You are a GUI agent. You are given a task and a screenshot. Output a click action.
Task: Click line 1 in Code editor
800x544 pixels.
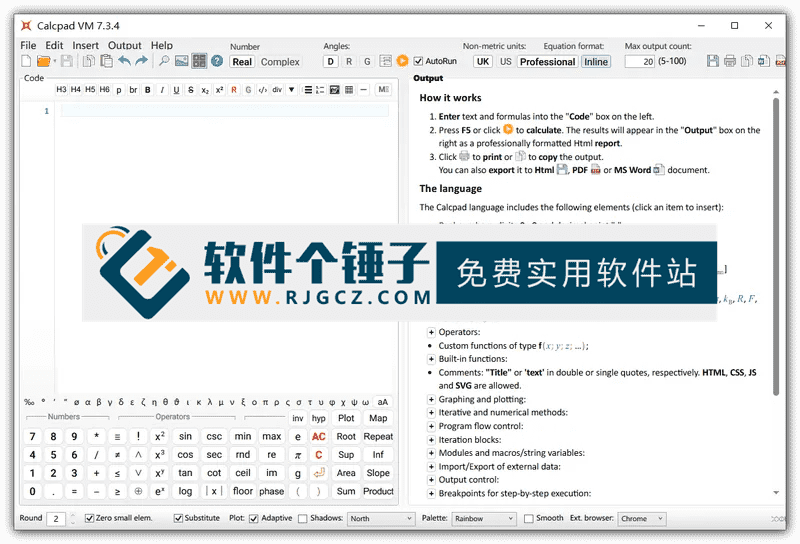click(x=224, y=111)
